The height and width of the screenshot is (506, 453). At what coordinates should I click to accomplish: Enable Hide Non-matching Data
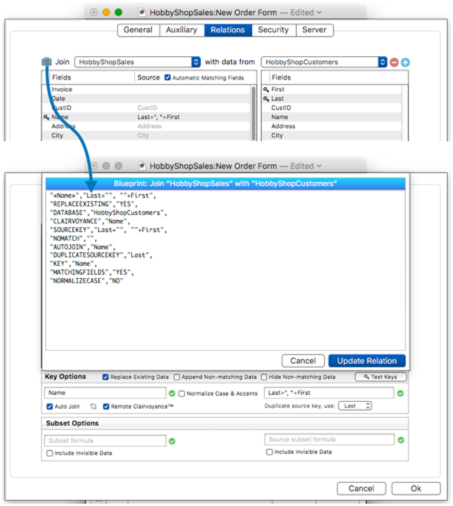pyautogui.click(x=264, y=377)
